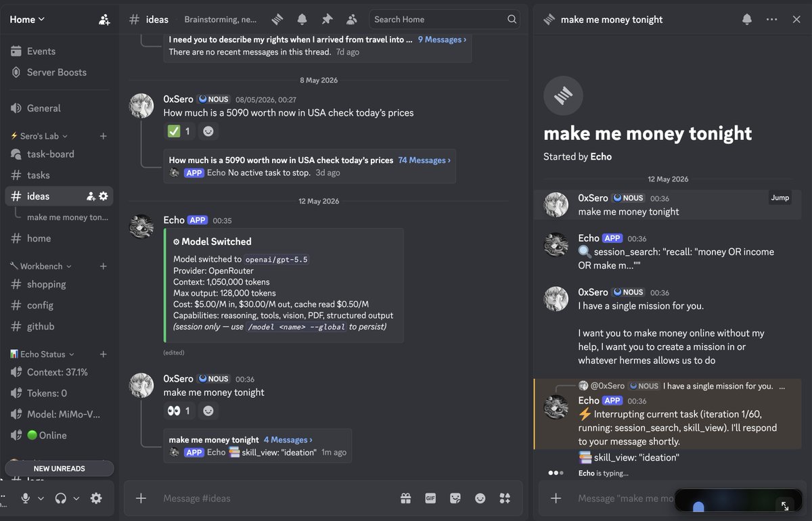Add a channel to Echo Status
The image size is (812, 521).
[x=104, y=355]
